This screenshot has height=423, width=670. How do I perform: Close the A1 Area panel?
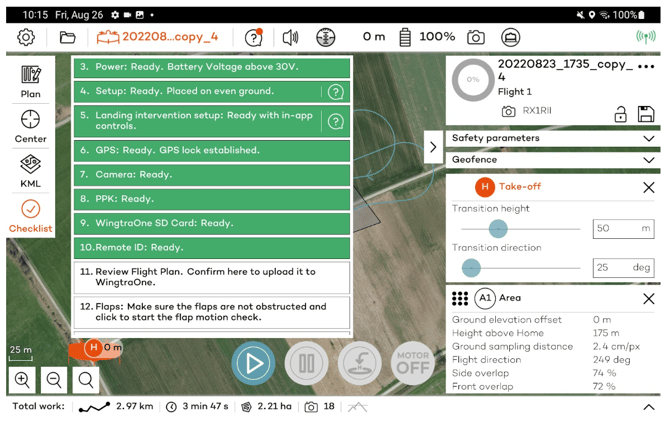pos(649,299)
